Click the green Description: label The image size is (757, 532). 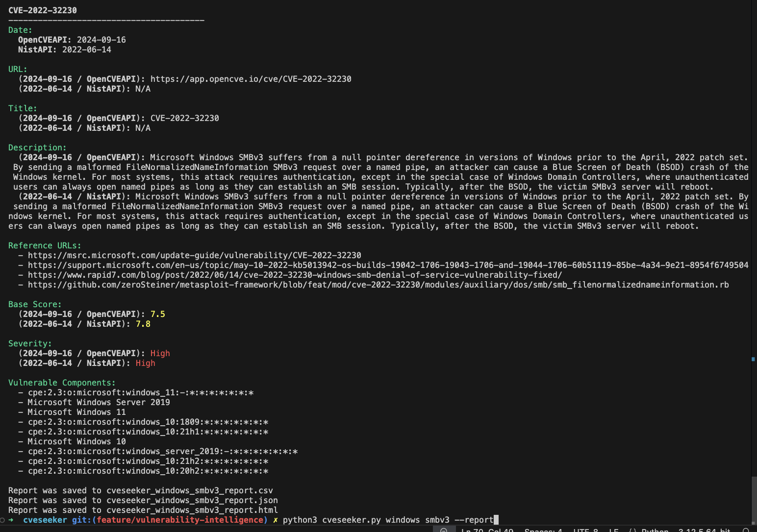pos(37,147)
